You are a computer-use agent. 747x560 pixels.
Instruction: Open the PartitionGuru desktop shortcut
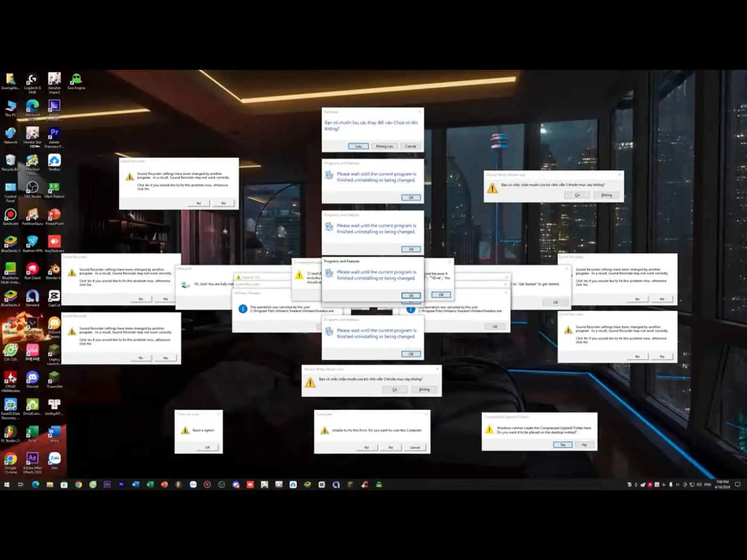(32, 217)
